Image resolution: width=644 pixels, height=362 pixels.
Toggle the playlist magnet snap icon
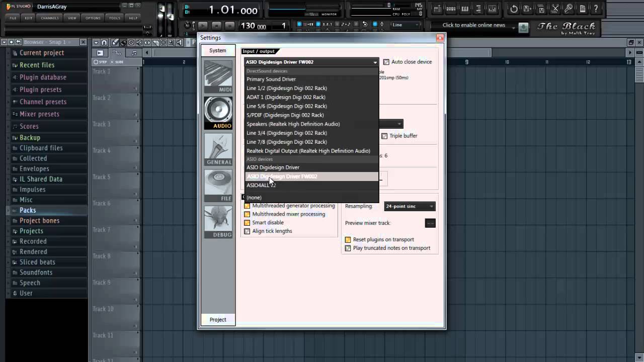click(104, 42)
